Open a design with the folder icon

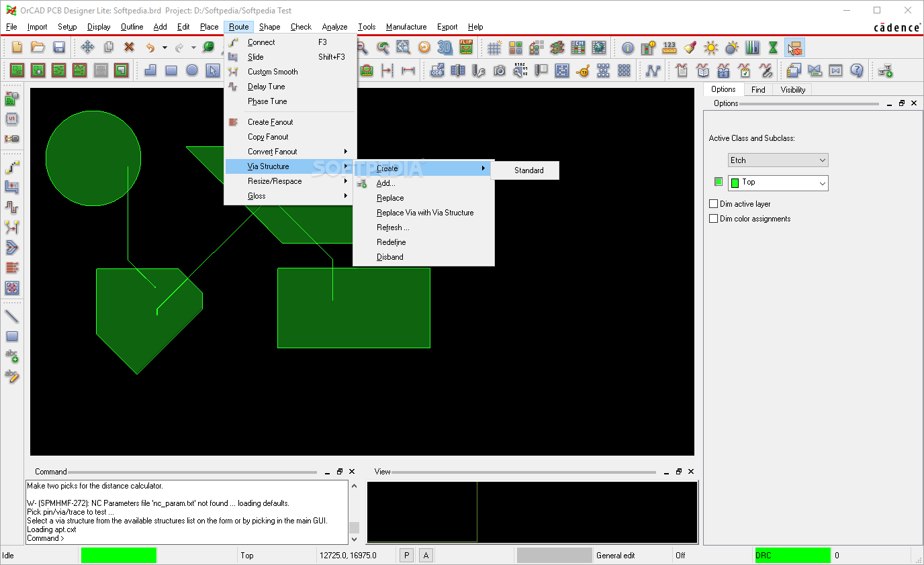coord(38,47)
